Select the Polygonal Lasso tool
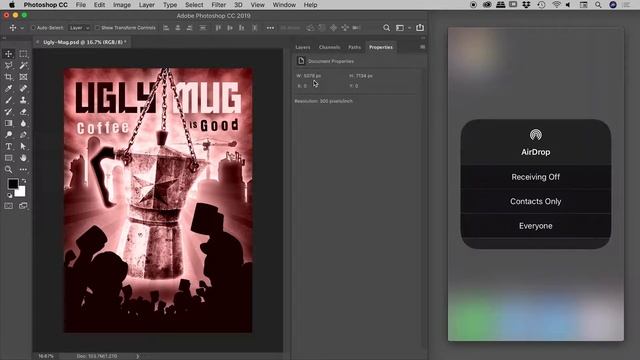640x360 pixels. 9,65
